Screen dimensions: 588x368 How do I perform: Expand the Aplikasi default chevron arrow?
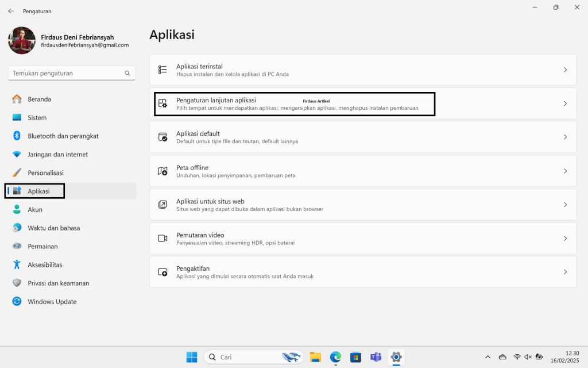pyautogui.click(x=565, y=137)
